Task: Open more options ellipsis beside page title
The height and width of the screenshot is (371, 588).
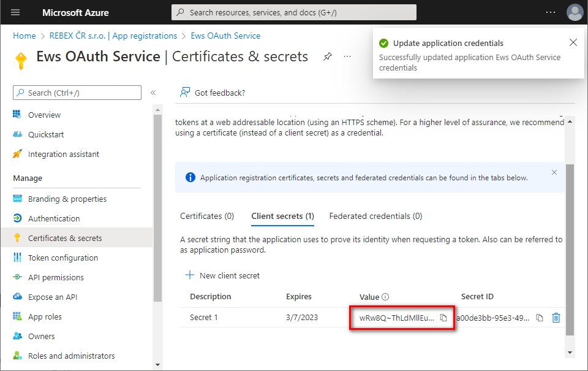Action: [x=347, y=56]
